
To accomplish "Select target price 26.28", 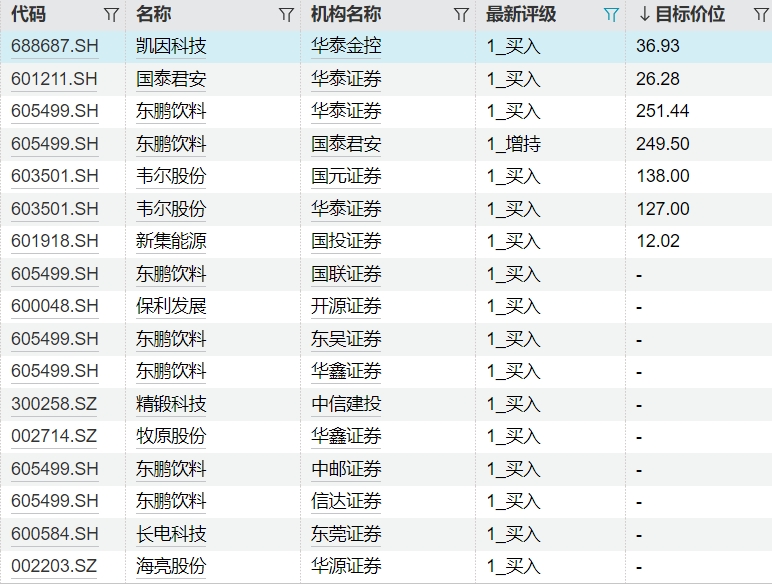I will click(658, 79).
